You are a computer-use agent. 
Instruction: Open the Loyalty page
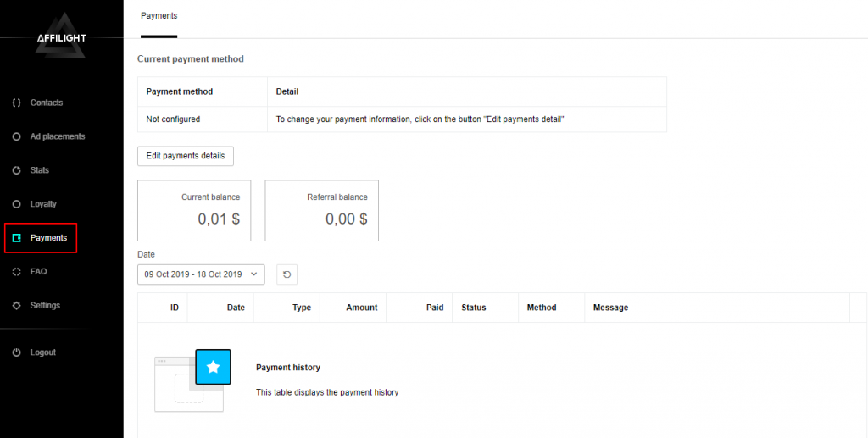coord(43,204)
